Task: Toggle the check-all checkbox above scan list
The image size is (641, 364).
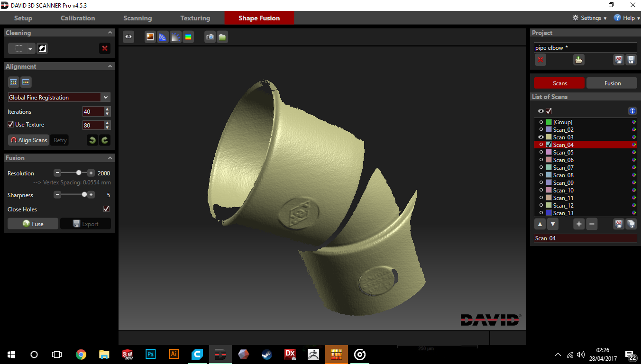Action: point(549,111)
